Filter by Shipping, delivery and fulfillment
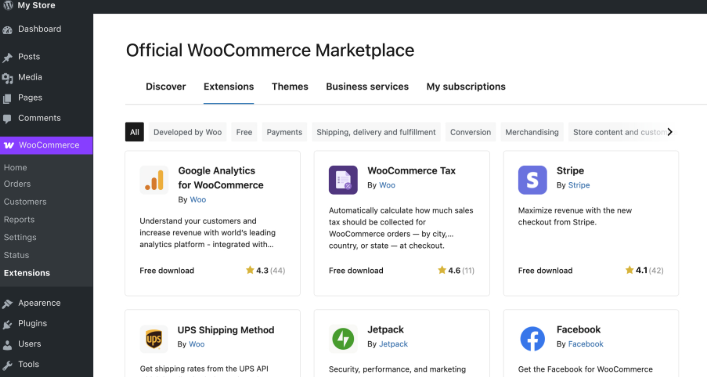Image resolution: width=707 pixels, height=377 pixels. [x=376, y=132]
